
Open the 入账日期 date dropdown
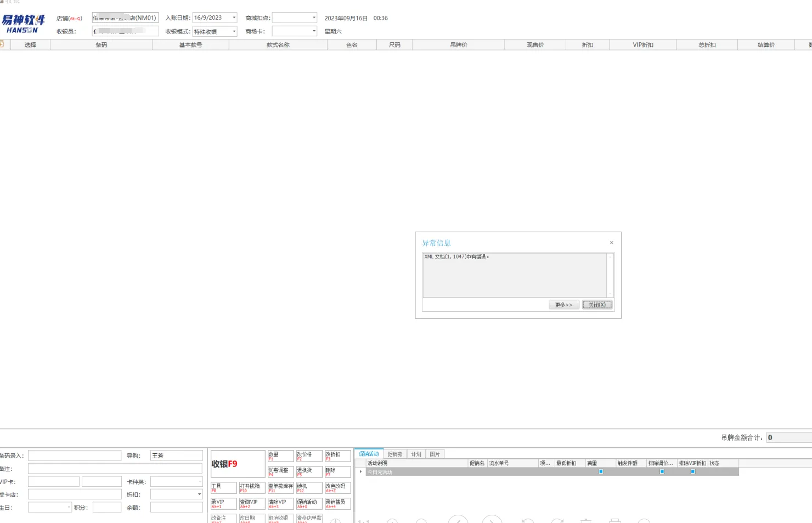(234, 18)
